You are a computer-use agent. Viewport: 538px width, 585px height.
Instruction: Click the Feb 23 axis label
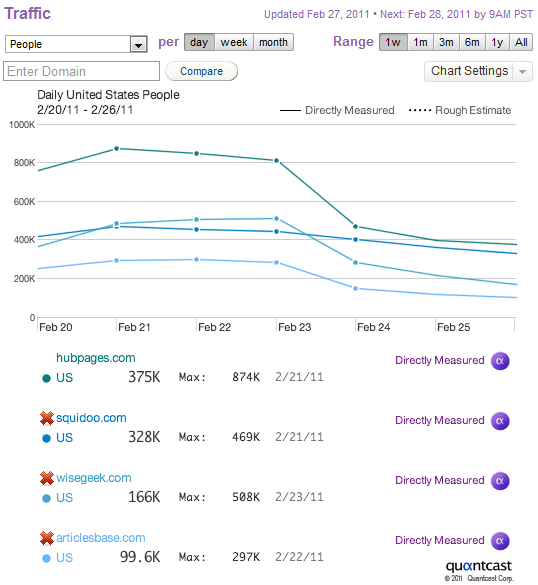pos(294,327)
